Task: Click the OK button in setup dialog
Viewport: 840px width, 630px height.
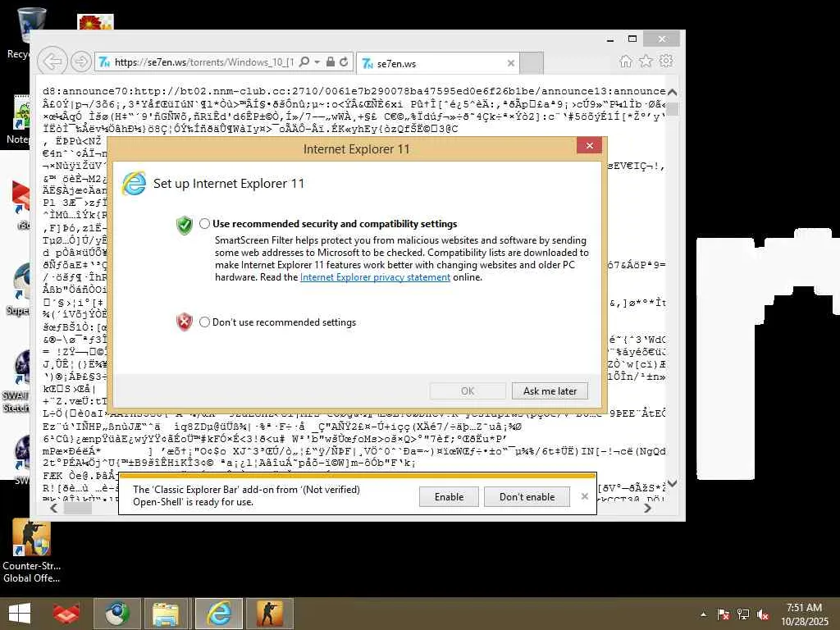Action: point(468,391)
